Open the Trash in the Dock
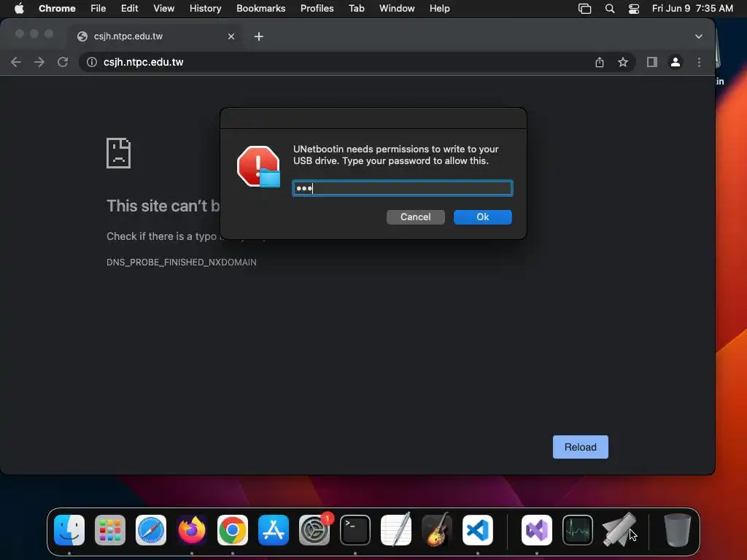 tap(678, 530)
